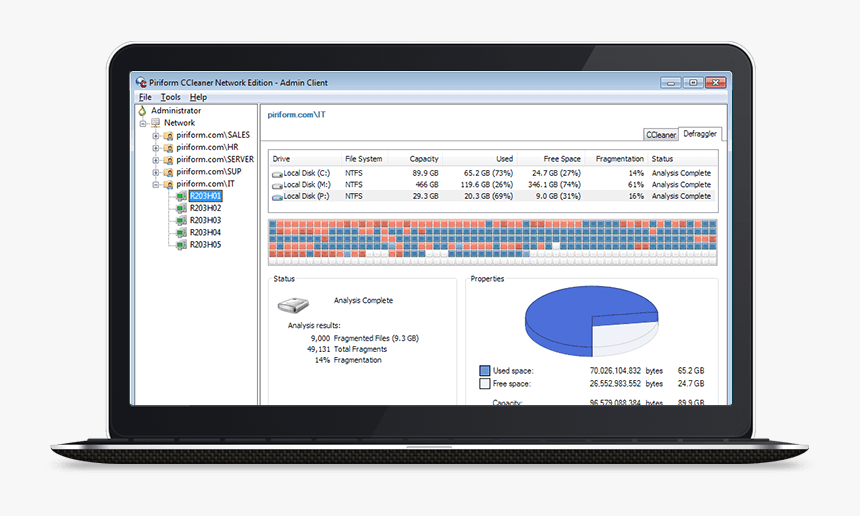Select computer R203H04
The height and width of the screenshot is (516, 860).
pyautogui.click(x=205, y=233)
